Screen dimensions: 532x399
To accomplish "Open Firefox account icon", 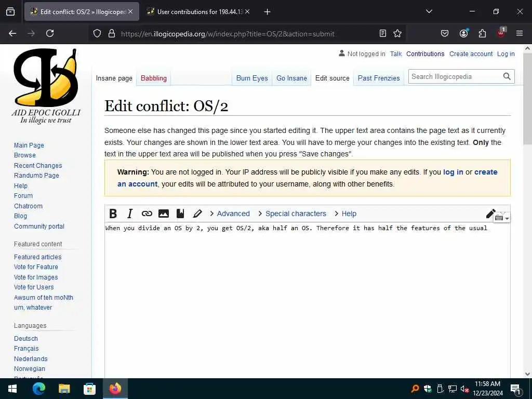I will [x=463, y=33].
